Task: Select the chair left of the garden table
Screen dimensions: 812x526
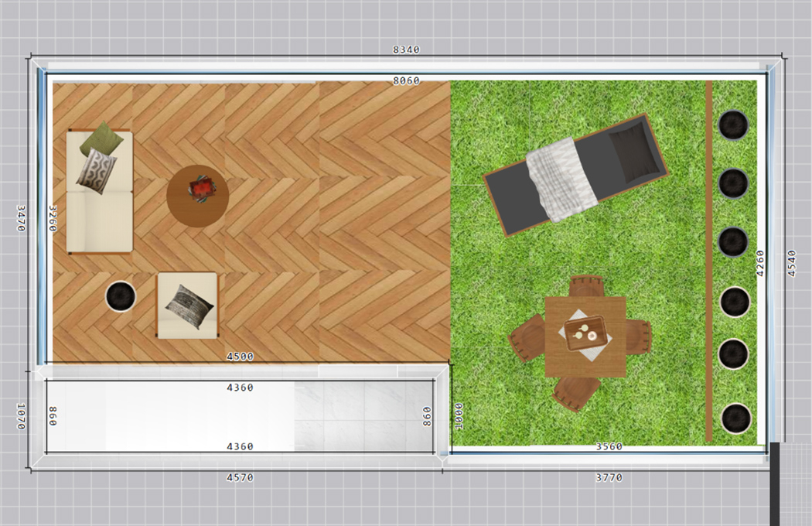Action: tap(527, 338)
